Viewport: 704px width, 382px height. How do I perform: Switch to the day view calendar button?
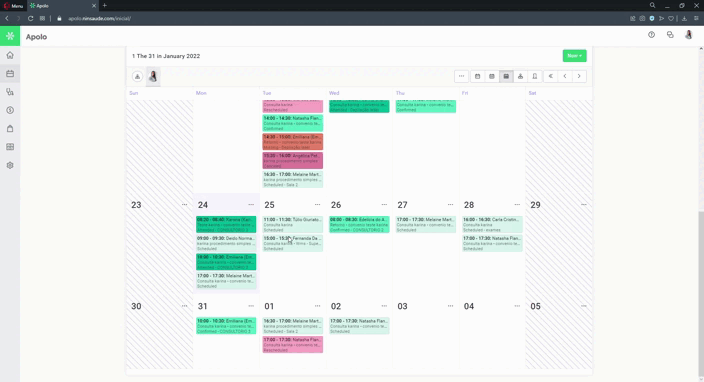point(477,76)
